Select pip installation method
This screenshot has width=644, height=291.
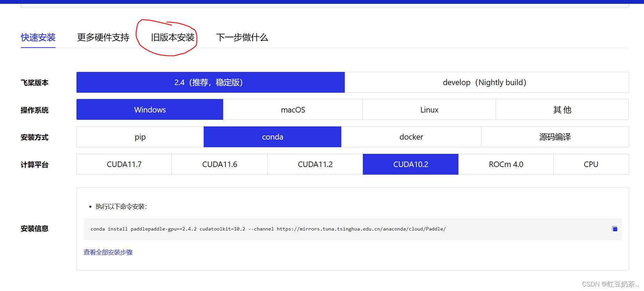pyautogui.click(x=140, y=137)
